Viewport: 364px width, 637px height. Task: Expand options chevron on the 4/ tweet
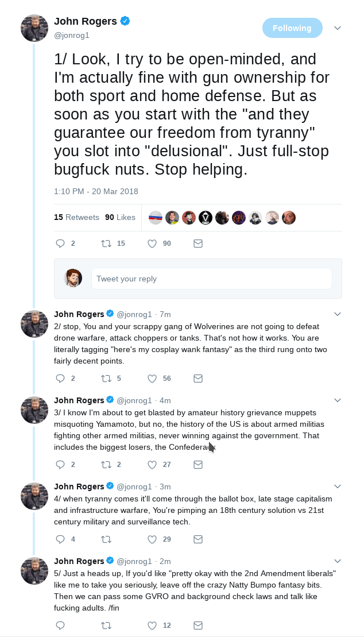click(x=338, y=487)
